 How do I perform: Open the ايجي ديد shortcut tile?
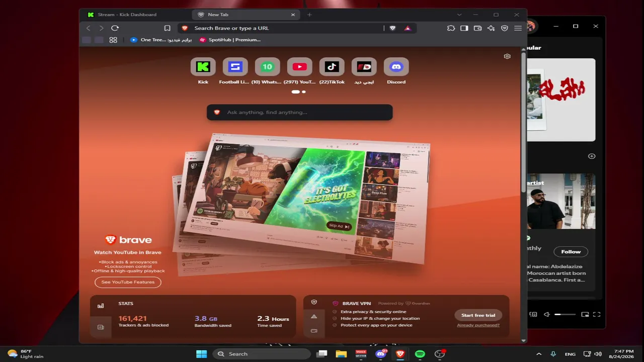(364, 71)
